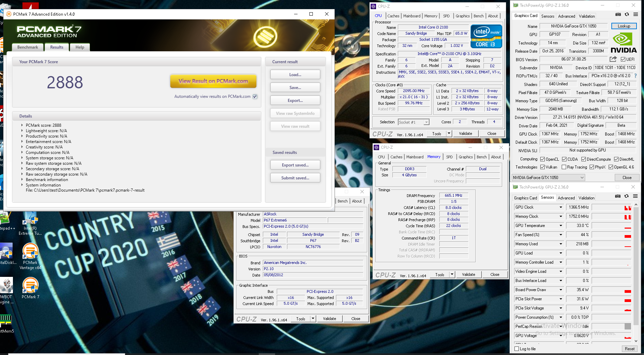Open Fan Speed (%) sensor dropdown arrow

point(561,235)
